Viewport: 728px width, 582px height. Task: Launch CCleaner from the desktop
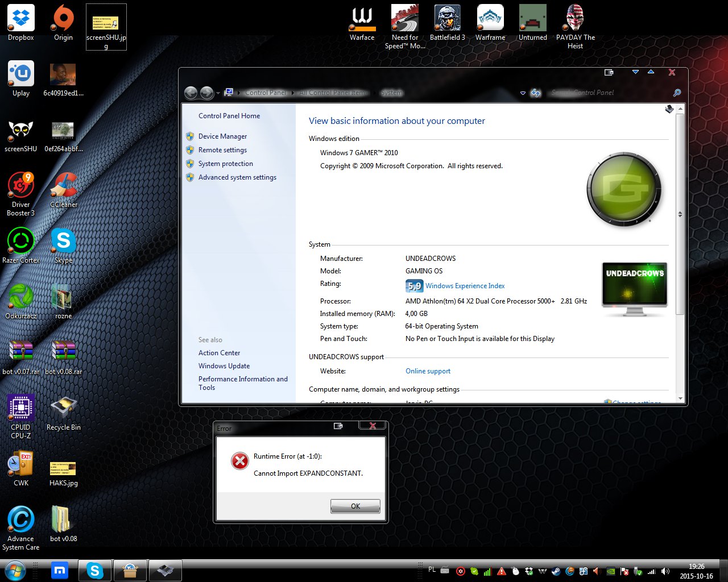64,190
